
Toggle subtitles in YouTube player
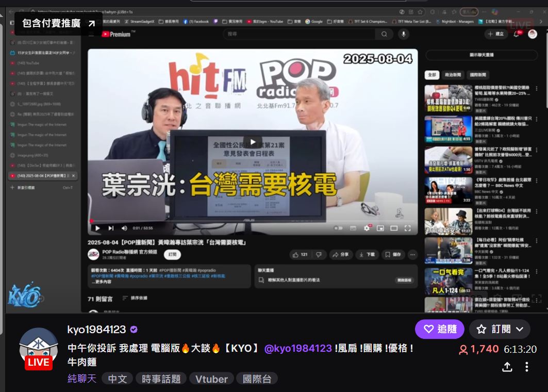[x=353, y=228]
